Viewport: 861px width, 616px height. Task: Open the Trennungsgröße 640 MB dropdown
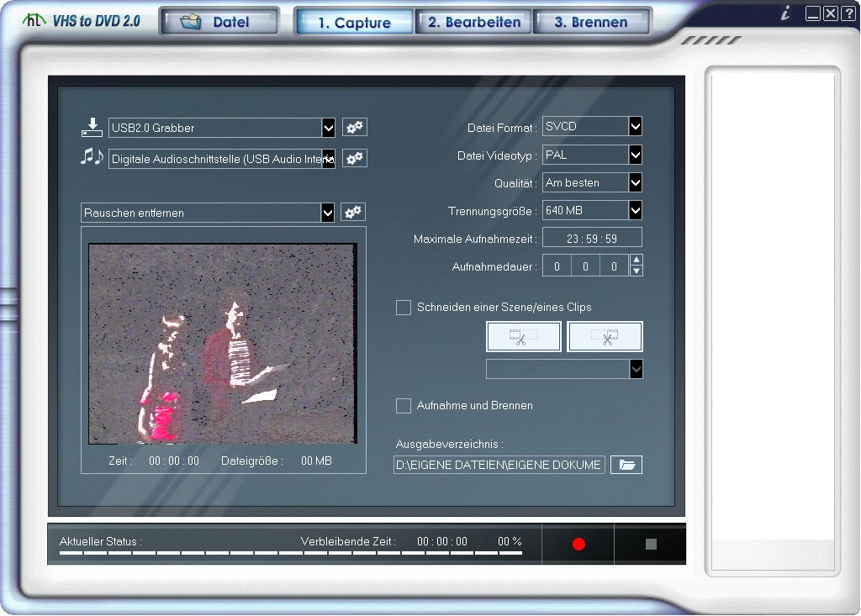pos(636,210)
